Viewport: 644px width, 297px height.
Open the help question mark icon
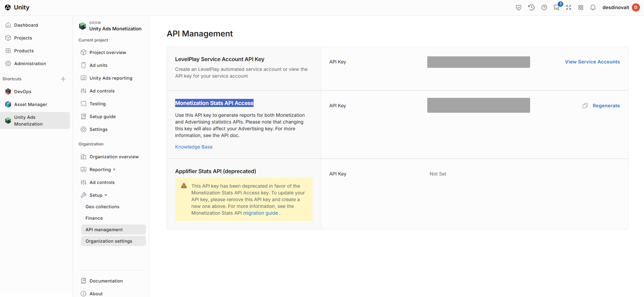coord(544,7)
